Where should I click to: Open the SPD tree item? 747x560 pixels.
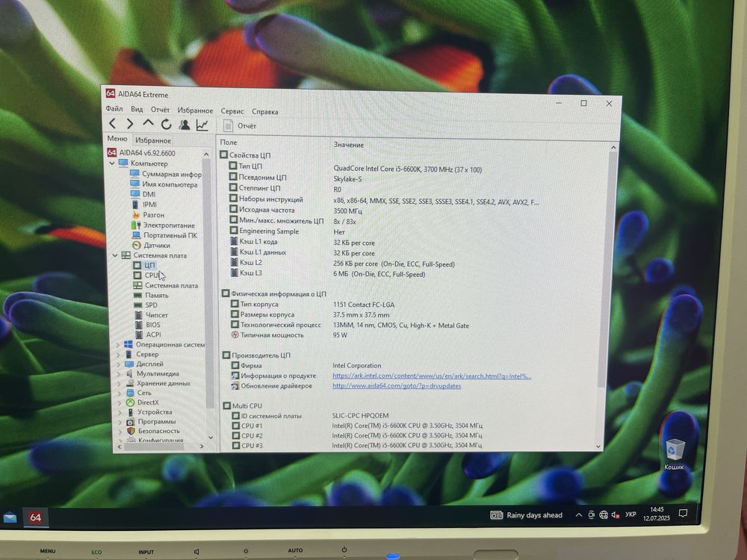(x=146, y=305)
